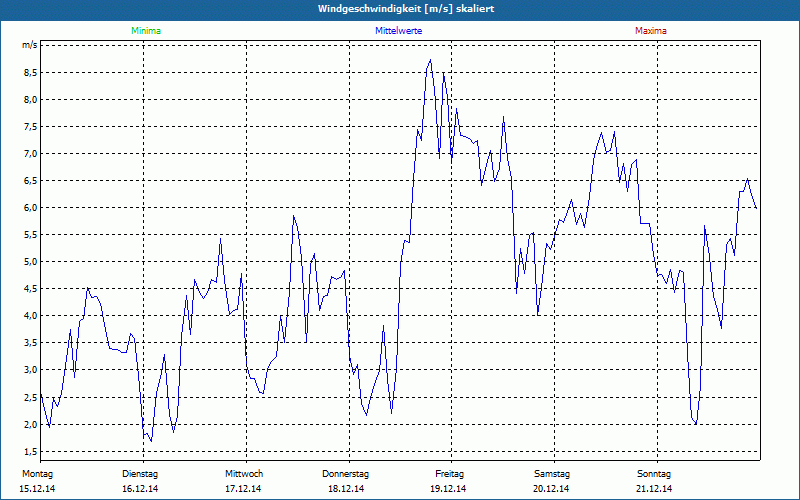Click the 4,0 y-axis value
The width and height of the screenshot is (800, 500).
tap(31, 316)
